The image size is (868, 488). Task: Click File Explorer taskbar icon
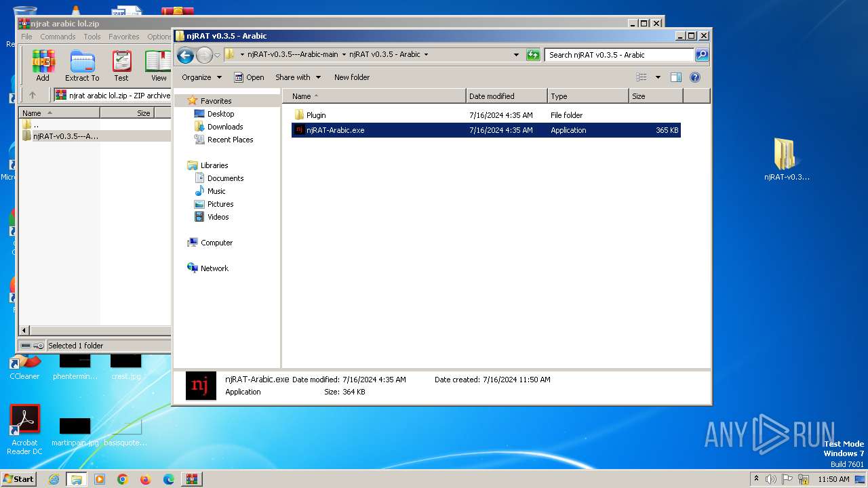click(x=77, y=479)
